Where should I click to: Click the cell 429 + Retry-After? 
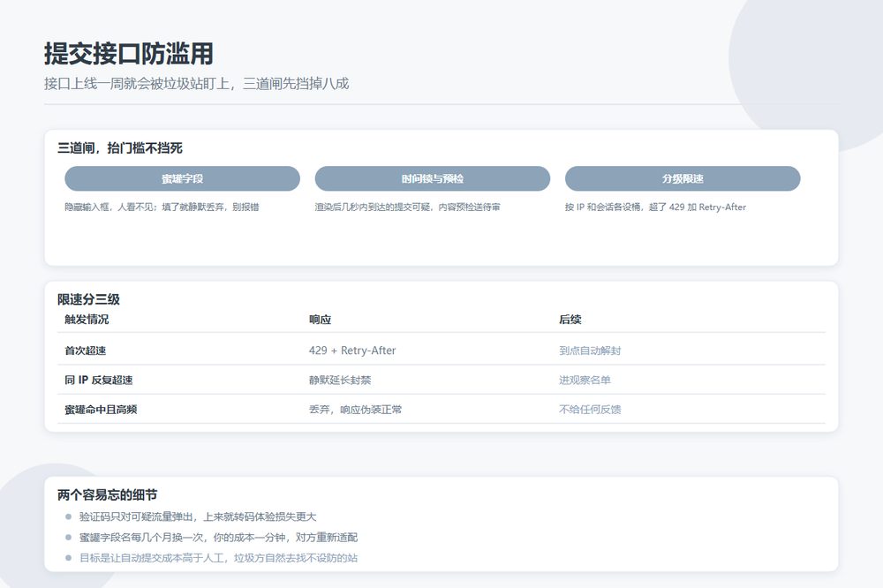[352, 351]
